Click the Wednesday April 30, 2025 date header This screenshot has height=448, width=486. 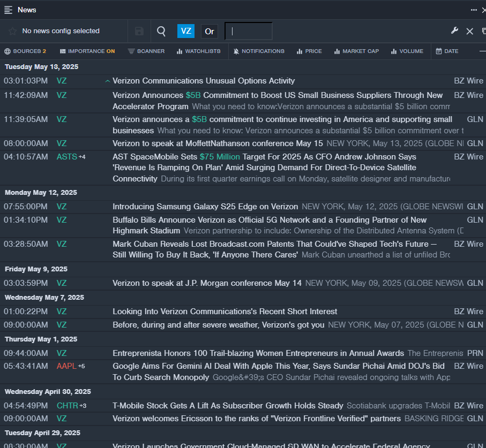(x=48, y=392)
